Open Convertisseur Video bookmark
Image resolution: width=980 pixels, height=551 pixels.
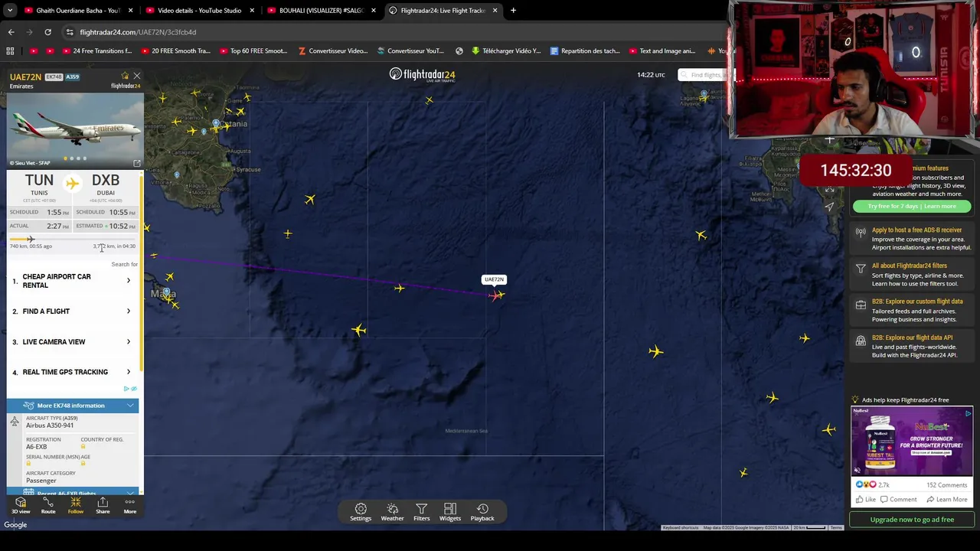[333, 51]
